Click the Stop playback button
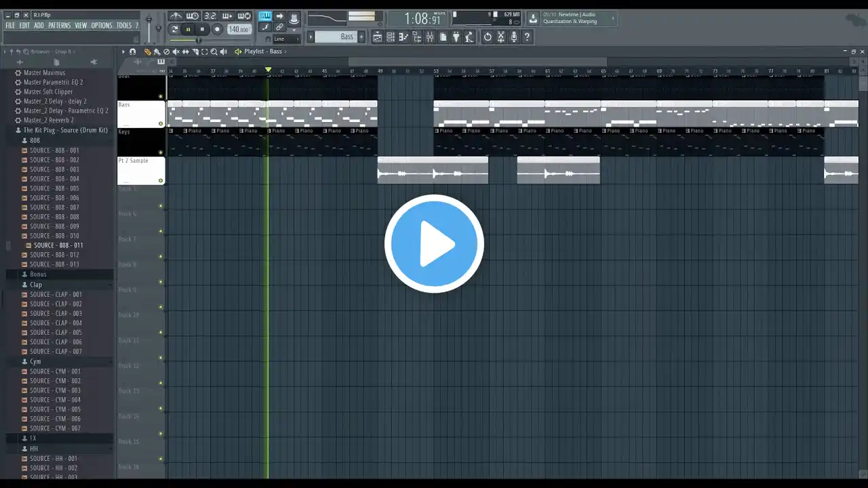The image size is (868, 488). pos(202,29)
